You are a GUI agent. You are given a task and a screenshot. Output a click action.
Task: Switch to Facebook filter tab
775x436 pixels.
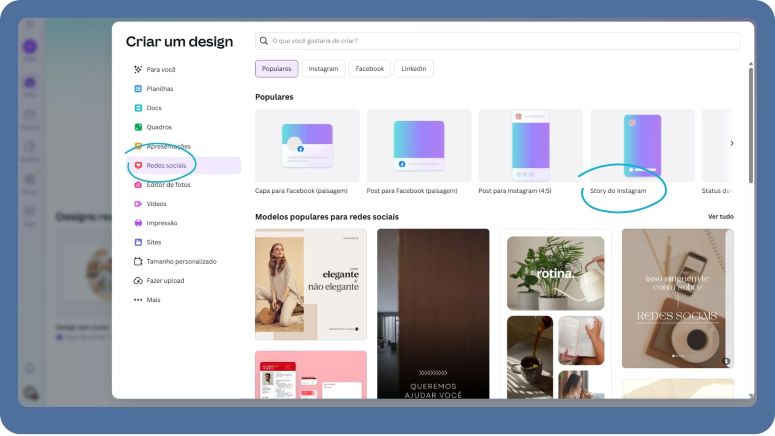370,69
